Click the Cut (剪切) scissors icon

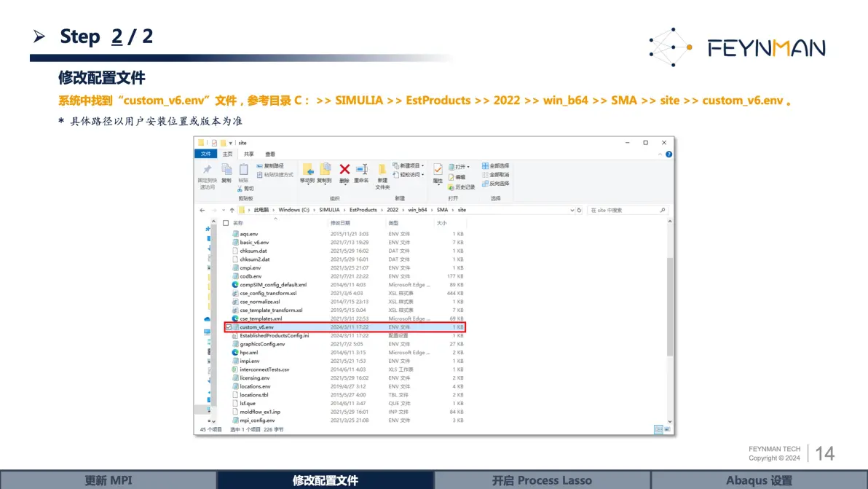click(240, 189)
